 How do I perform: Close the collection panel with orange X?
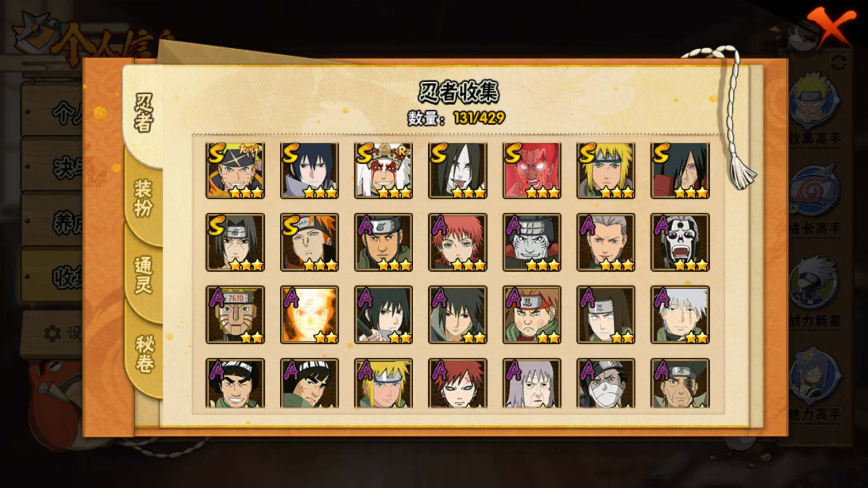click(831, 26)
